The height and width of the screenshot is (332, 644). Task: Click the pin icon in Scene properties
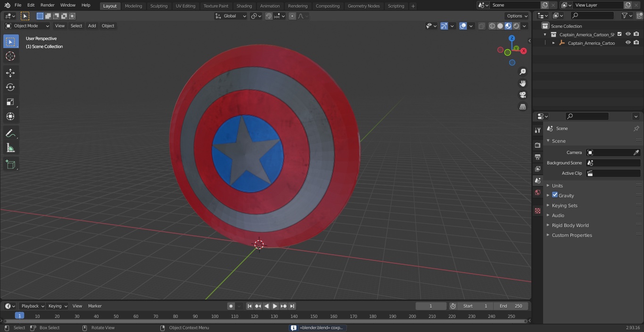(636, 129)
